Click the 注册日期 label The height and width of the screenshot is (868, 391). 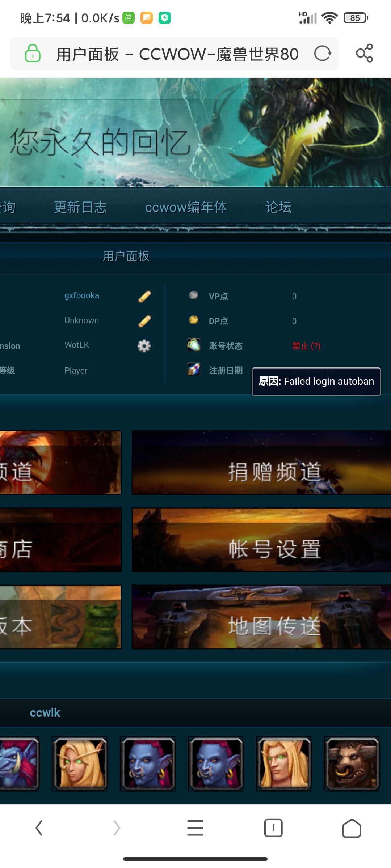pos(226,371)
